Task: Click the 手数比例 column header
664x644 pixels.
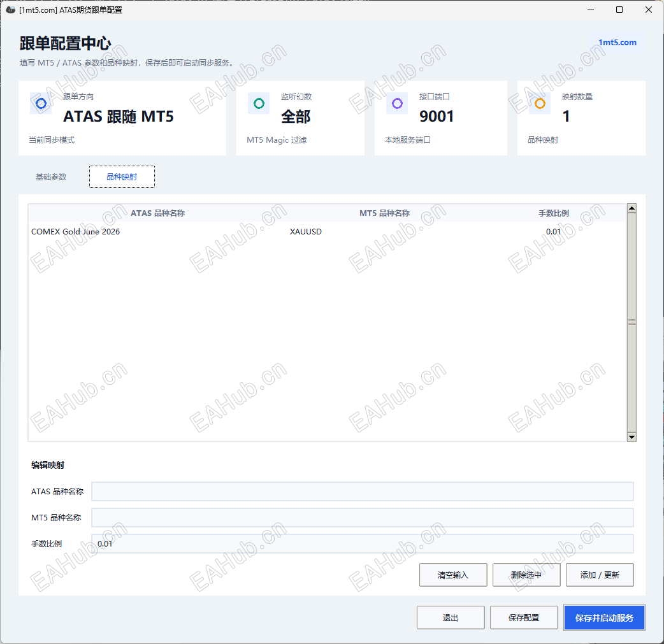Action: pos(554,213)
